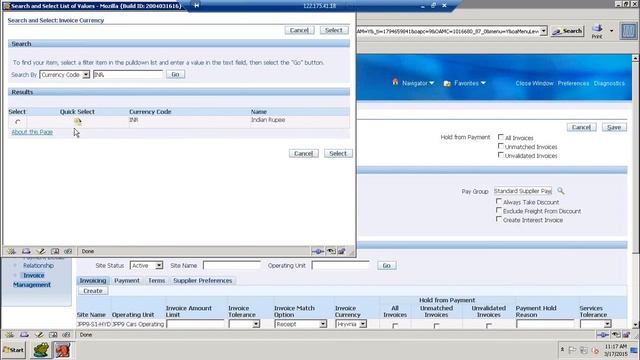Switch to the Invoicing tab
Screen dimensions: 640x360
click(93, 280)
